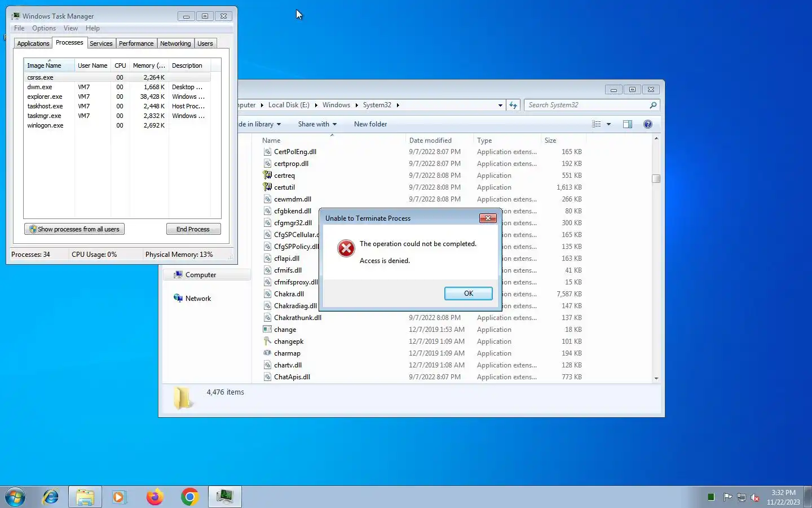This screenshot has height=508, width=812.
Task: Expand the arrow after Windows breadcrumb
Action: [356, 105]
